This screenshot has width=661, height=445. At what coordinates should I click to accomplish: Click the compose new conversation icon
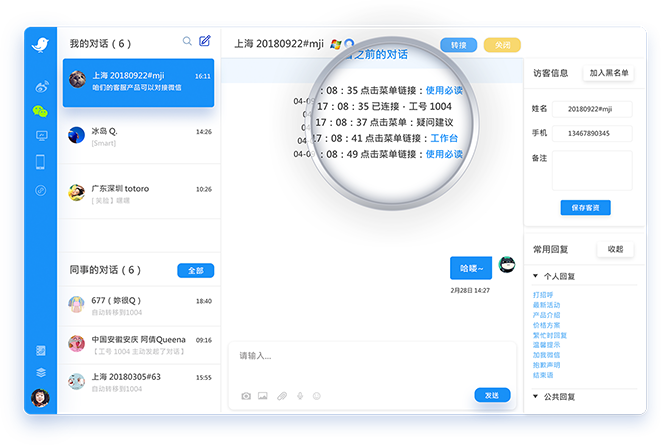click(205, 42)
